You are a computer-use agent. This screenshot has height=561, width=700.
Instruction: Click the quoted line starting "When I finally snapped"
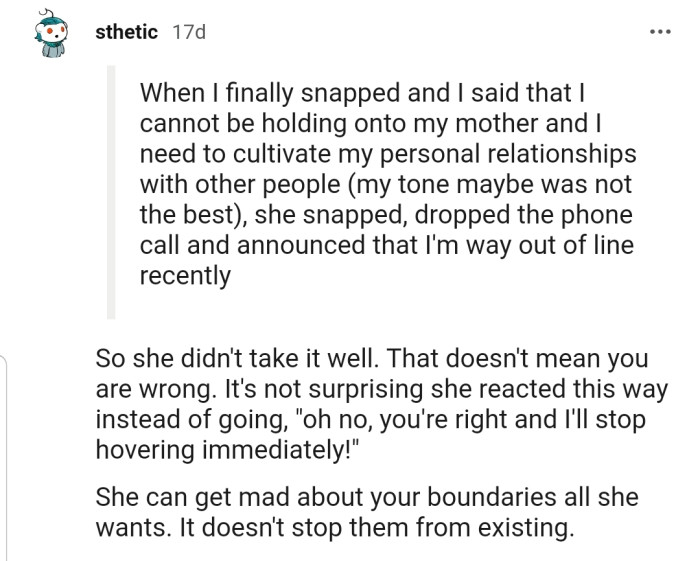point(361,94)
